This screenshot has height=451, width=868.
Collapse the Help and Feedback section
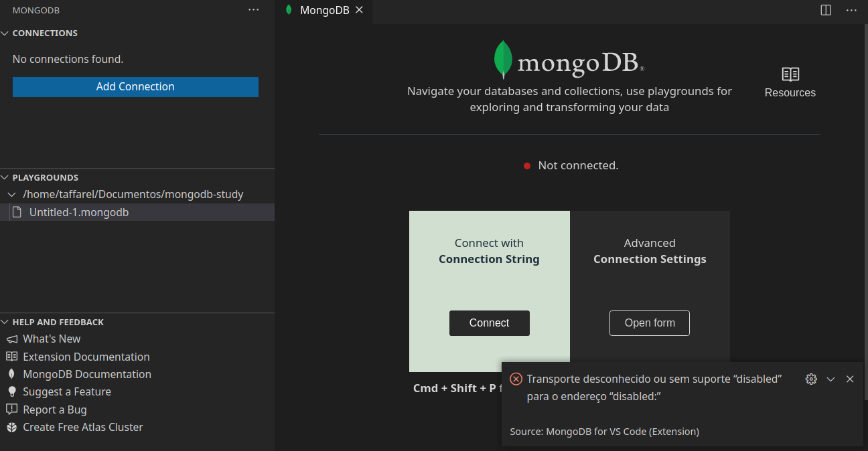5,323
